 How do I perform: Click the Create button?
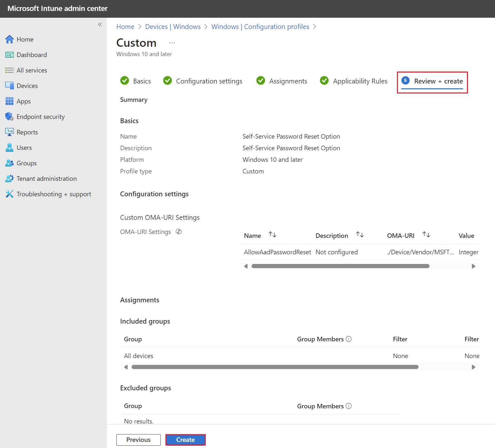(x=185, y=440)
